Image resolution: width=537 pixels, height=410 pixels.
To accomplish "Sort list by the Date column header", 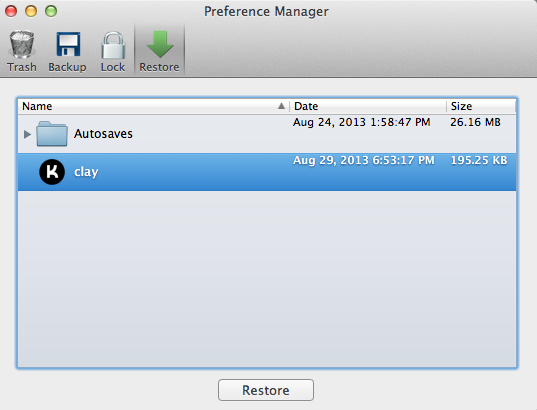I will tap(368, 106).
